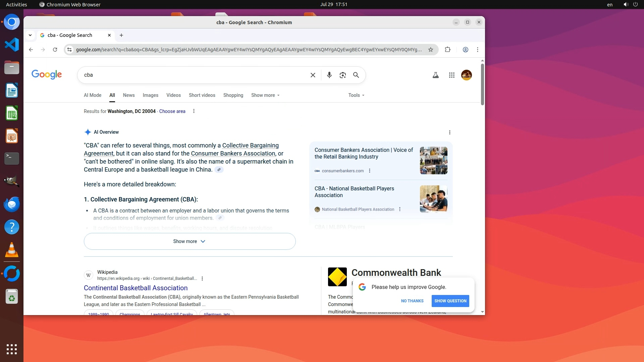Screen dimensions: 644x362
Task: Switch to the Images tab
Action: (x=150, y=95)
